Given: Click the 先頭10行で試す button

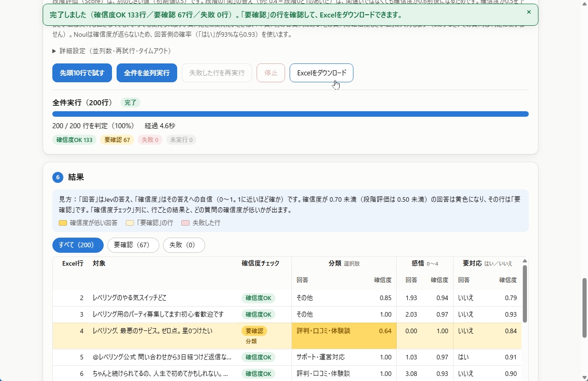Looking at the screenshot, I should coord(82,73).
